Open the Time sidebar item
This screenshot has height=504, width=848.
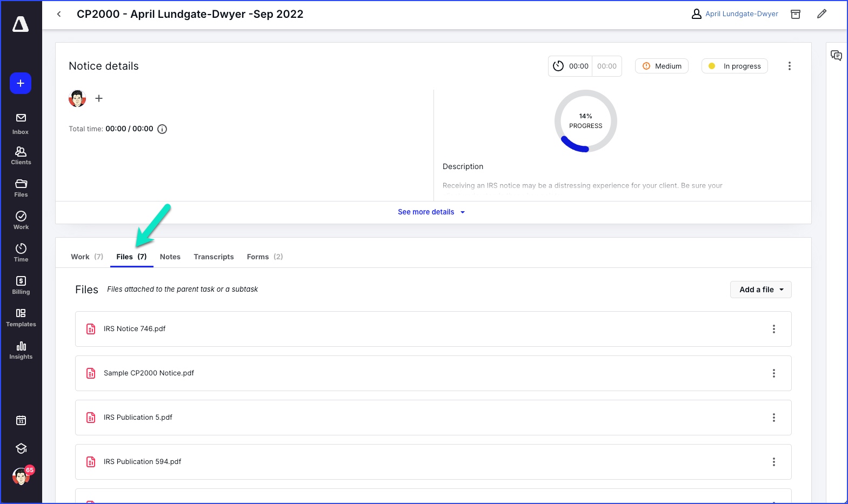pyautogui.click(x=21, y=253)
